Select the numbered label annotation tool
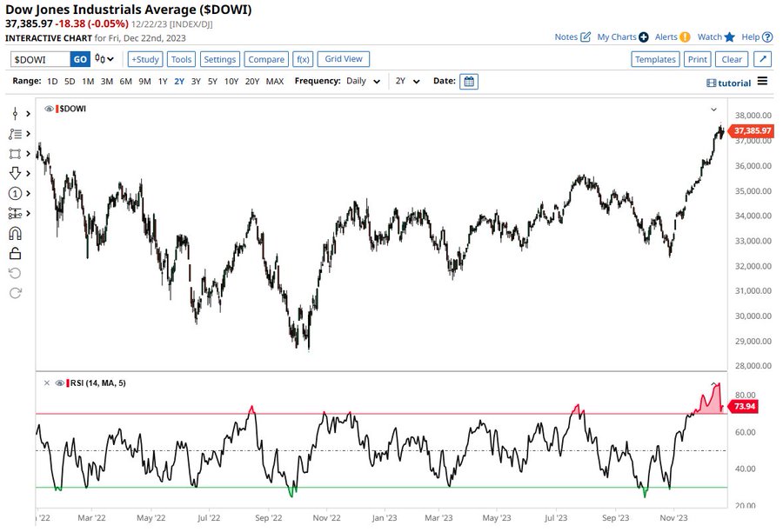Screen dimensions: 783x532 (x=15, y=194)
